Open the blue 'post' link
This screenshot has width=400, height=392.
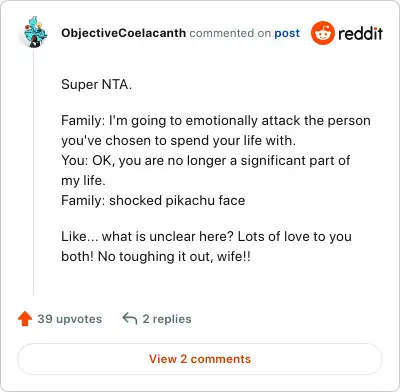(x=287, y=33)
